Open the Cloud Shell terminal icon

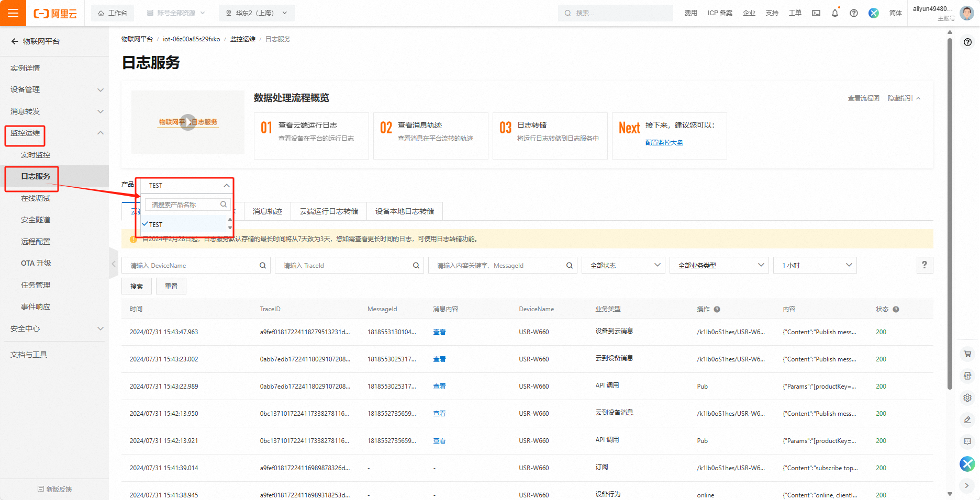click(816, 13)
